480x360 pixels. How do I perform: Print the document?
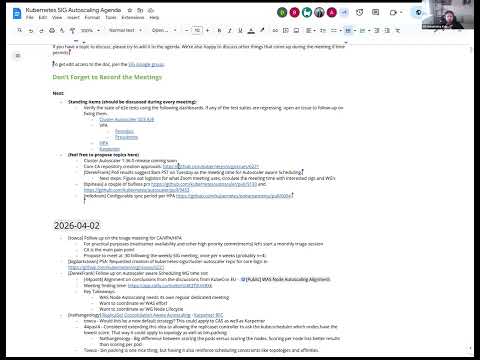(52, 30)
